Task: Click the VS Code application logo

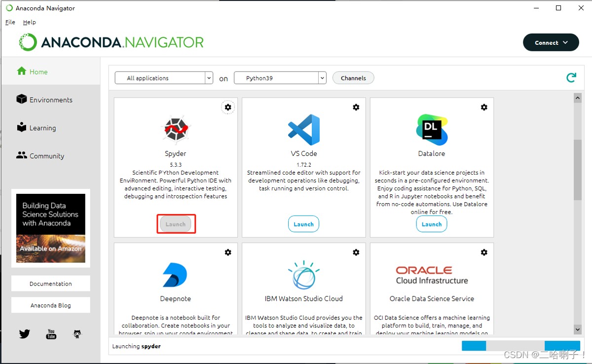Action: [x=304, y=130]
